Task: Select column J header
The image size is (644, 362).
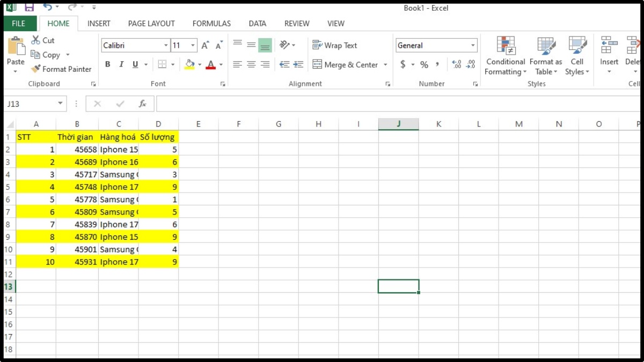Action: click(x=398, y=124)
